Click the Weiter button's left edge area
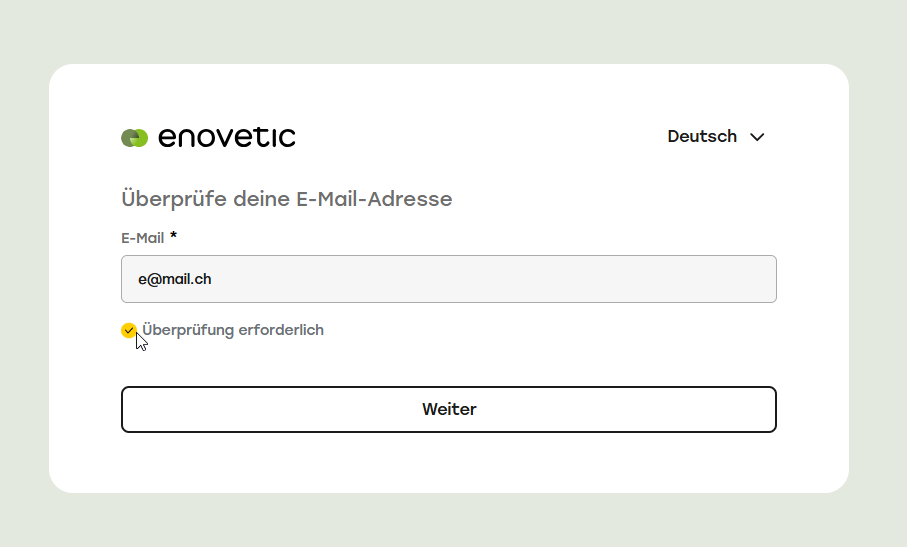The height and width of the screenshot is (547, 907). pyautogui.click(x=150, y=409)
